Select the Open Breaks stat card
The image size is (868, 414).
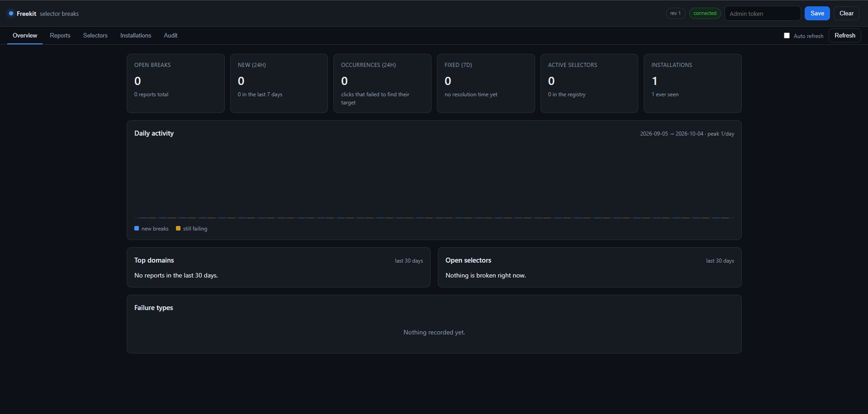click(175, 83)
